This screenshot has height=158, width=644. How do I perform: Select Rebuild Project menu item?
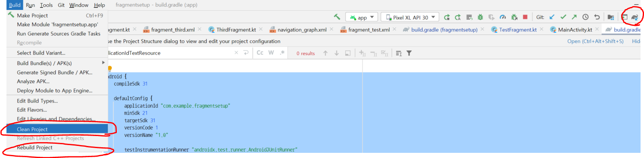[57, 147]
